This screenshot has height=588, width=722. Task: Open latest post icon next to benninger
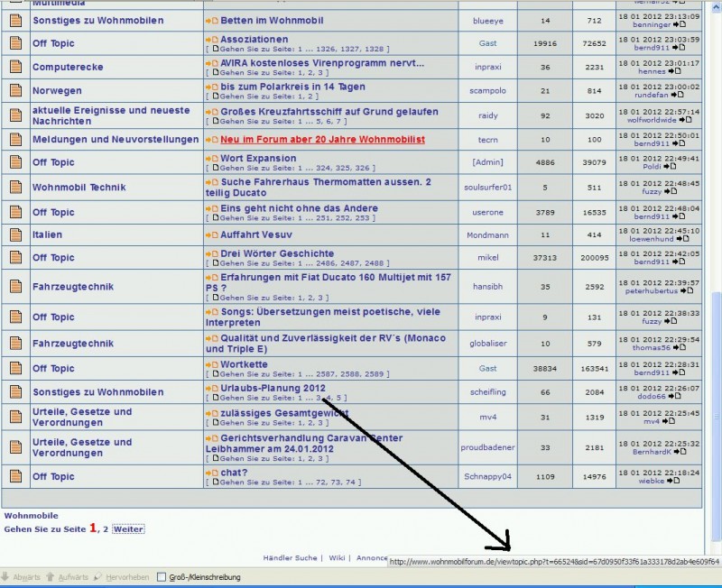point(680,24)
